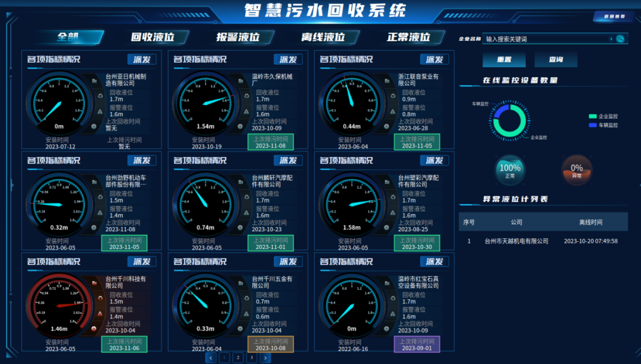Click the 查询 search button
The image size is (641, 364).
[556, 60]
